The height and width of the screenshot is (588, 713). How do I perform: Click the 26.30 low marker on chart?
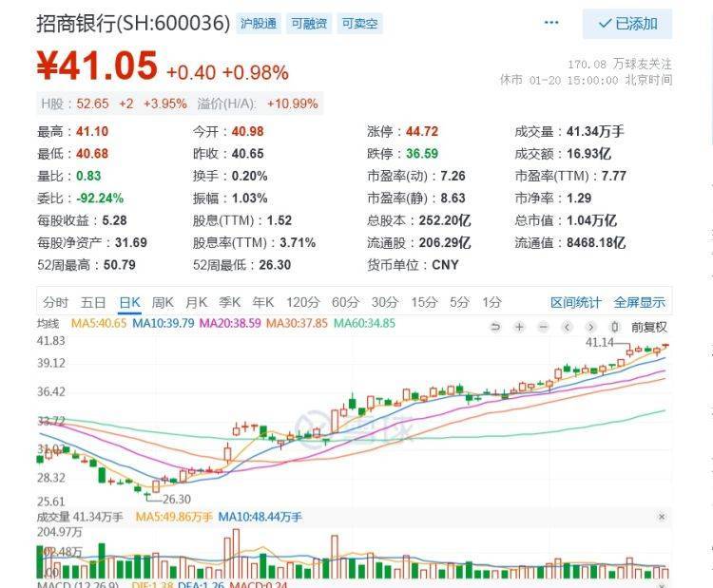point(177,499)
